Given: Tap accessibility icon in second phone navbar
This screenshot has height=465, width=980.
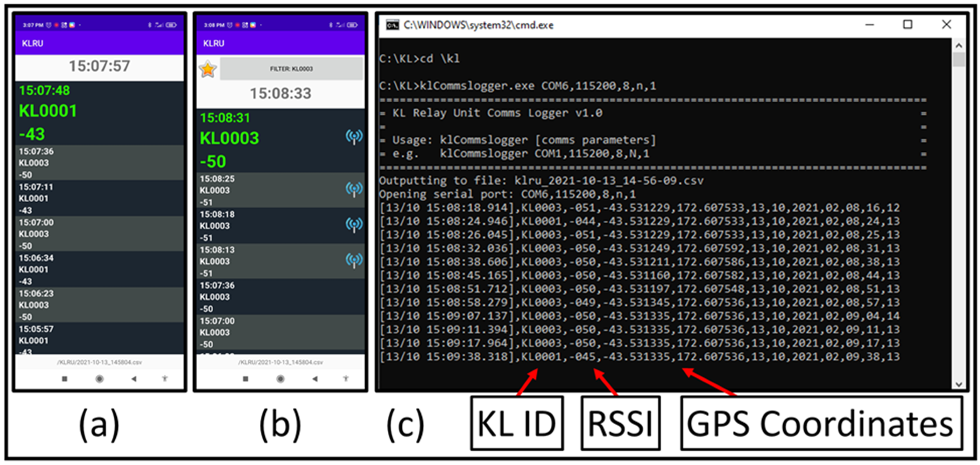Looking at the screenshot, I should coord(345,378).
